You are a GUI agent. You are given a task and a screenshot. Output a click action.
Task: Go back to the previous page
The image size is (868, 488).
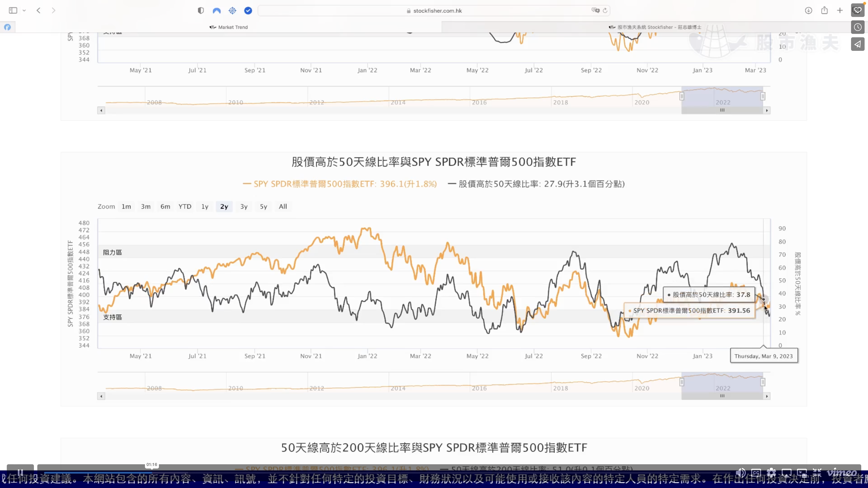pyautogui.click(x=39, y=10)
